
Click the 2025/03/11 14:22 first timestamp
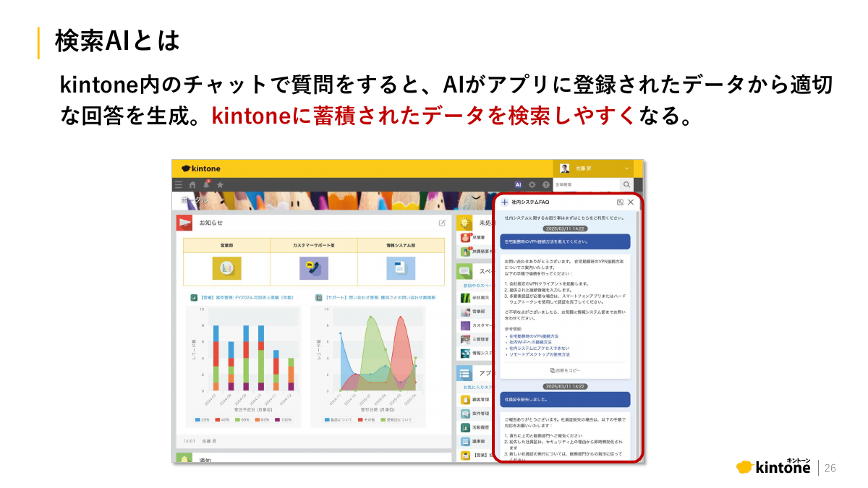565,228
